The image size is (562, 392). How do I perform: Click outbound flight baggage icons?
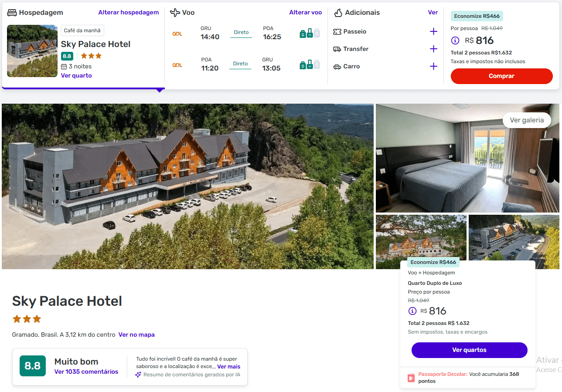pyautogui.click(x=310, y=33)
